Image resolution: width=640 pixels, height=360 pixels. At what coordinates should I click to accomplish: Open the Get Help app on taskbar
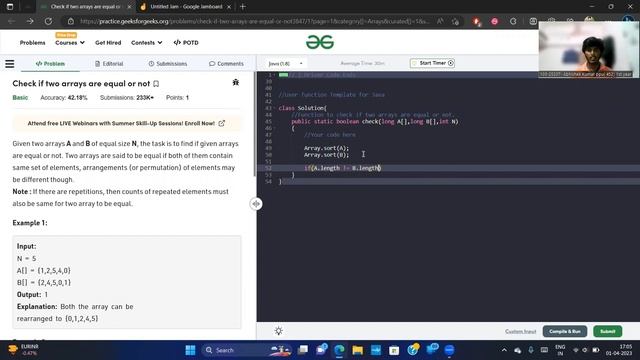[x=413, y=349]
